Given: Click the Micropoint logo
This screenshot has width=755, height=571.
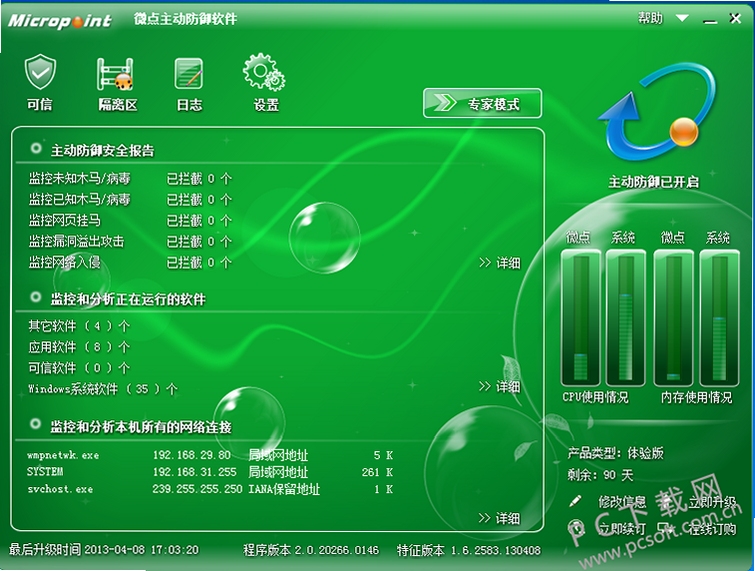Looking at the screenshot, I should [60, 21].
